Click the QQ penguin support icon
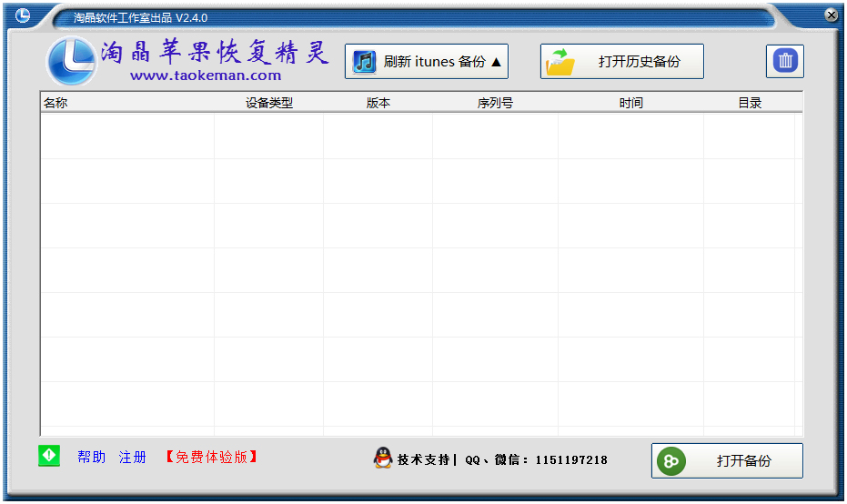The image size is (847, 504). (383, 459)
